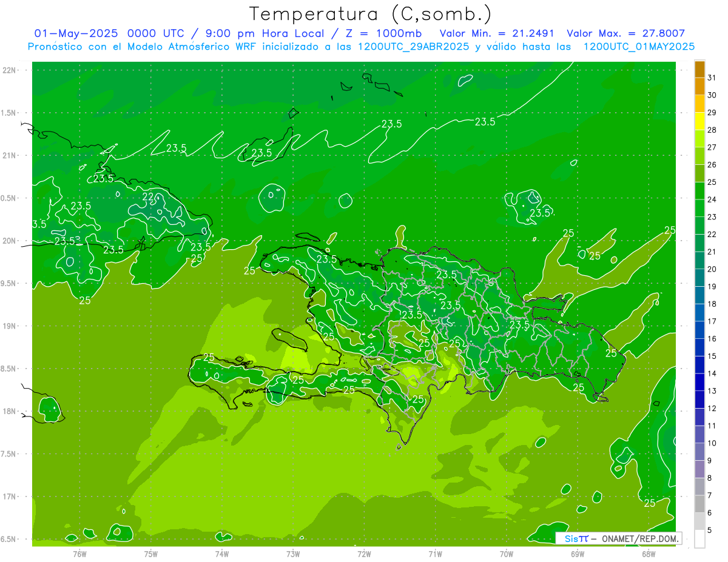Click the gray colorbar swatch between 6 and 7
The image size is (728, 562).
coord(699,504)
